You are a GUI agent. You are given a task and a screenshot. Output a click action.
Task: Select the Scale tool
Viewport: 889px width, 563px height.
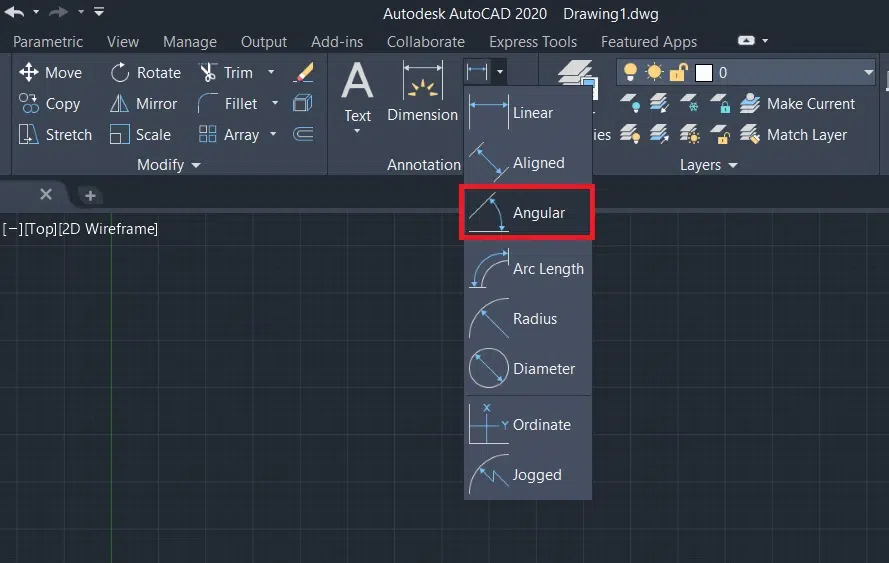click(x=141, y=135)
